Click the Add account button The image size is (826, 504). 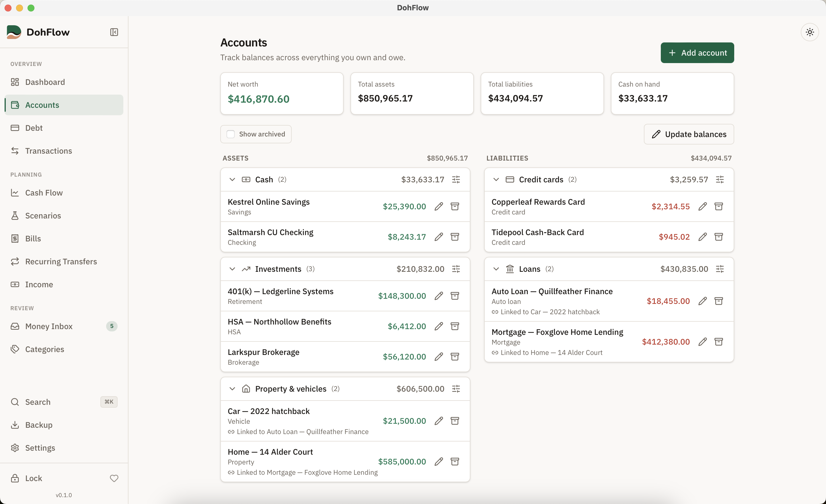pyautogui.click(x=697, y=53)
